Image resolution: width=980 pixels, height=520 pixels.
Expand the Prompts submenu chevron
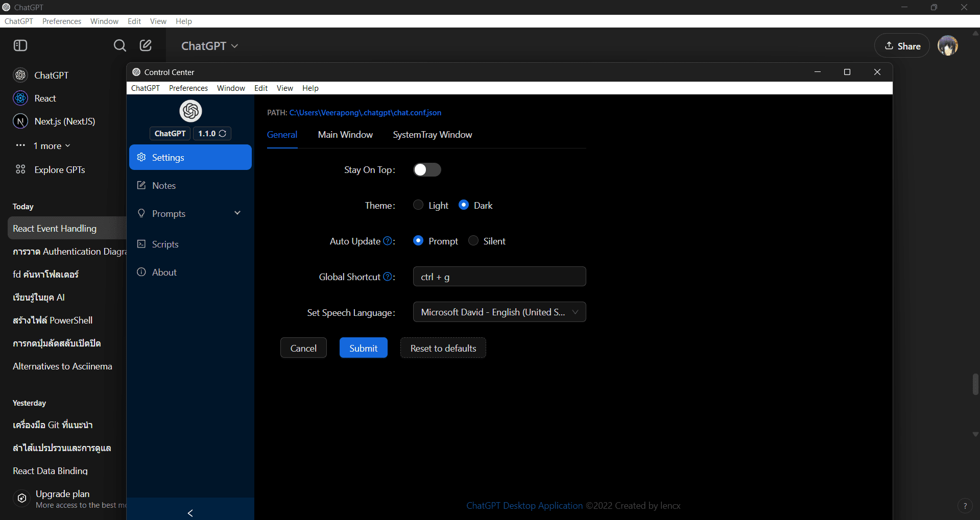pos(237,213)
